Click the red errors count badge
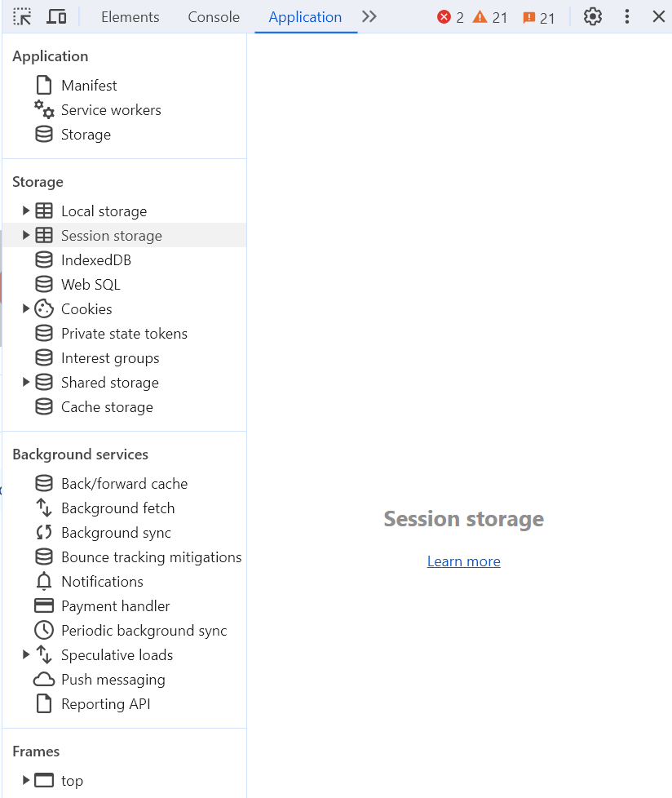This screenshot has height=798, width=672. click(x=450, y=17)
